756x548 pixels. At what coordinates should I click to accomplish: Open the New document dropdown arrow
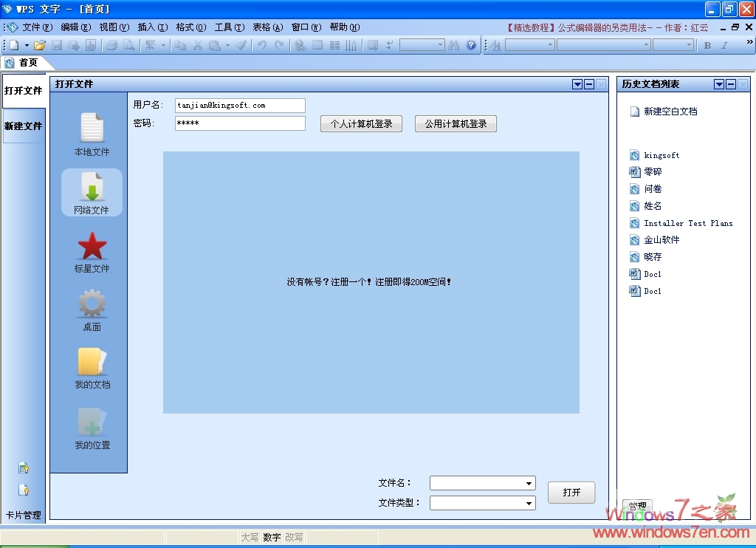click(27, 45)
